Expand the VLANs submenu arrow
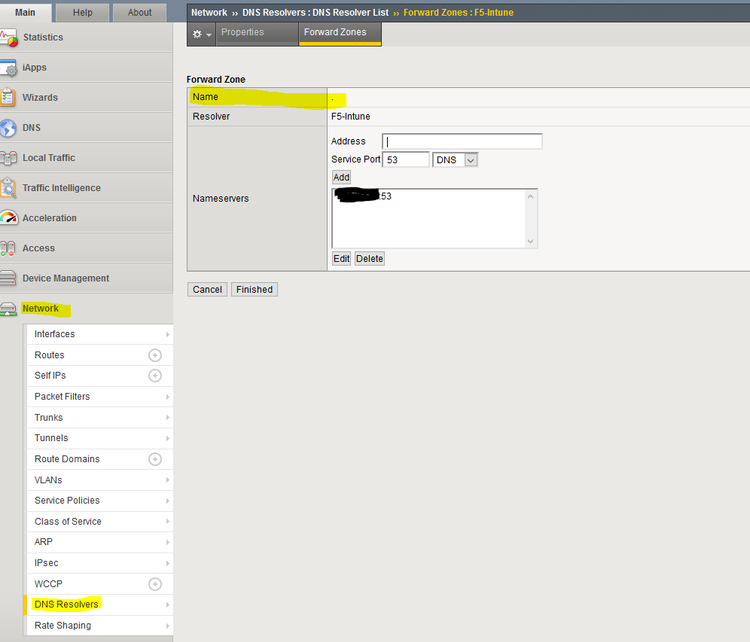This screenshot has height=642, width=750. (x=167, y=480)
